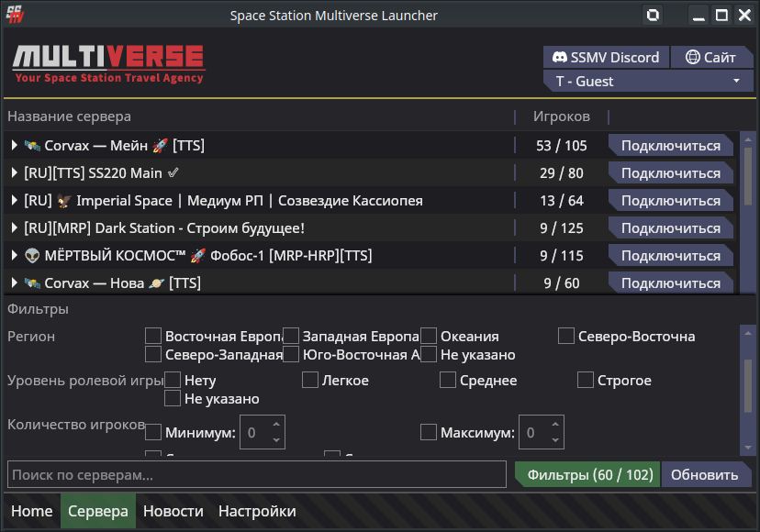Expand the Dark Station server details
This screenshot has height=532, width=760.
coord(16,227)
